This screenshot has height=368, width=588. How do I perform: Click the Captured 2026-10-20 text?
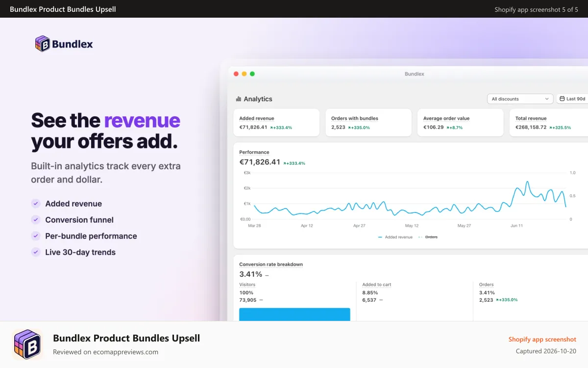546,351
